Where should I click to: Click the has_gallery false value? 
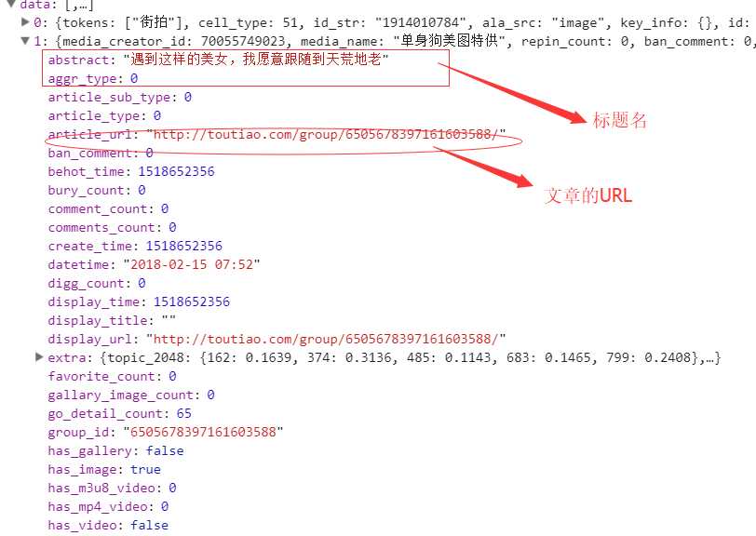tap(165, 450)
